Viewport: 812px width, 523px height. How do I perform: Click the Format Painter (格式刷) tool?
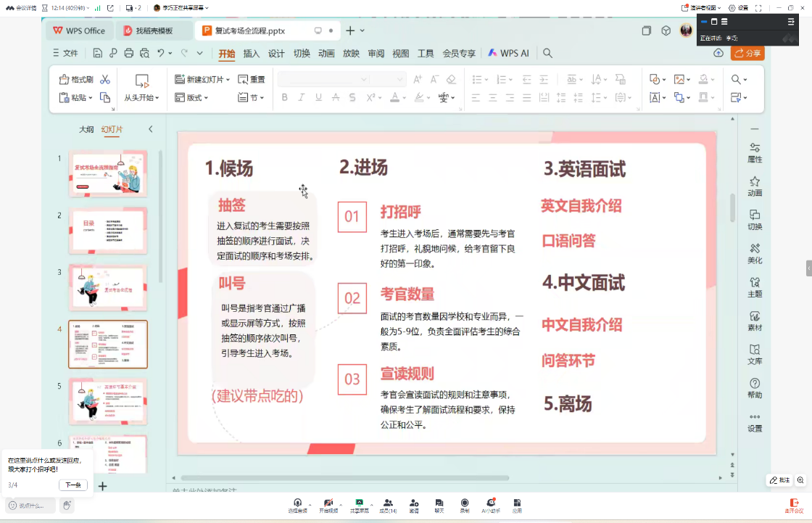click(76, 79)
